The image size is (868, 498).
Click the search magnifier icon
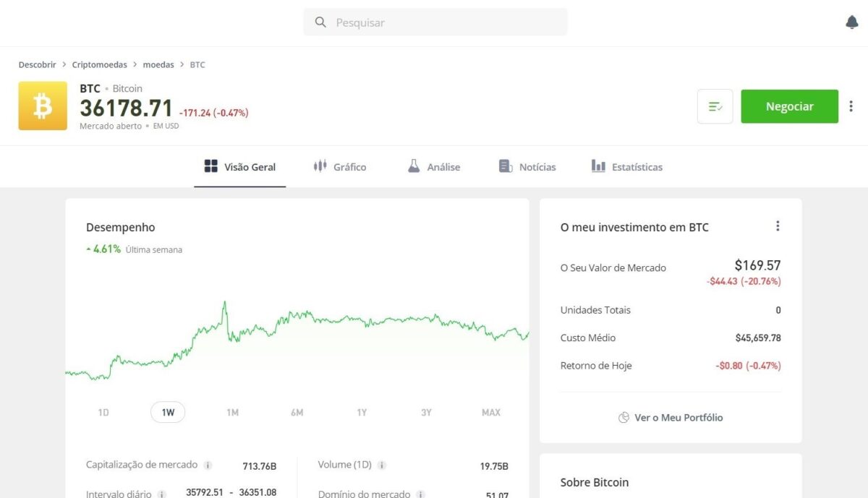coord(320,22)
